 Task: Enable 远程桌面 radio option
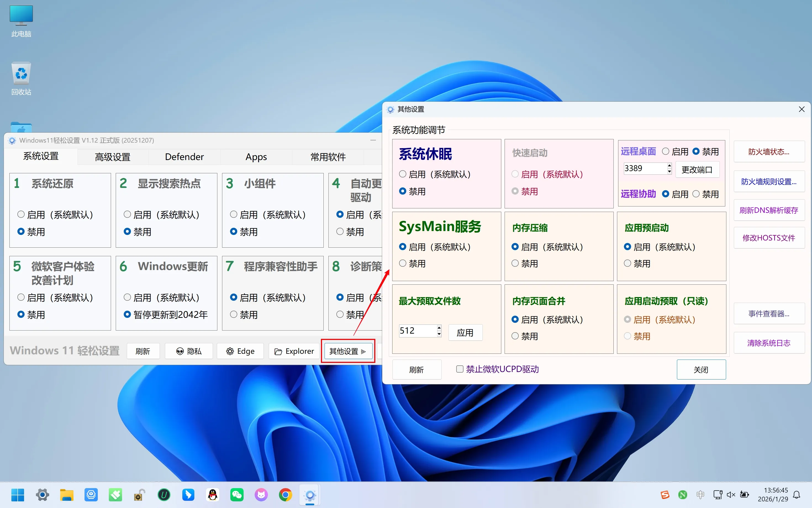(665, 151)
